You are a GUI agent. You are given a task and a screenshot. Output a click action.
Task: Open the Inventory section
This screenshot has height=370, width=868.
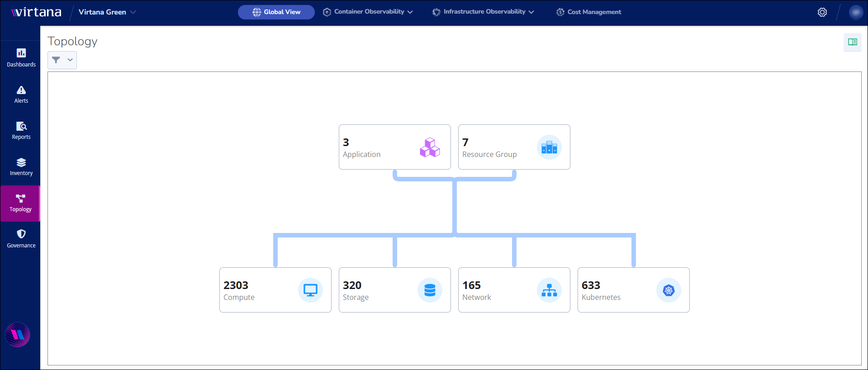tap(21, 166)
